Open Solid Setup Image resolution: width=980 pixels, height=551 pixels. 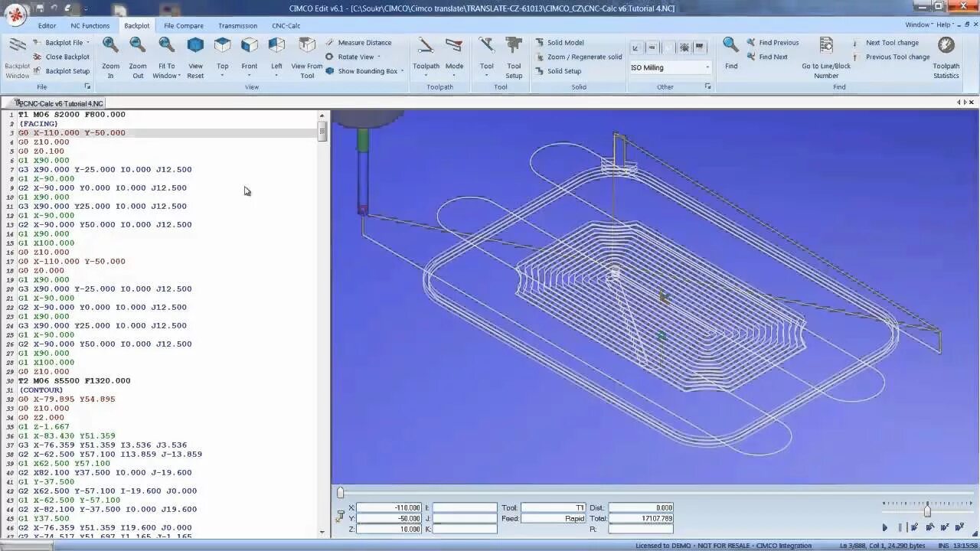(x=558, y=71)
